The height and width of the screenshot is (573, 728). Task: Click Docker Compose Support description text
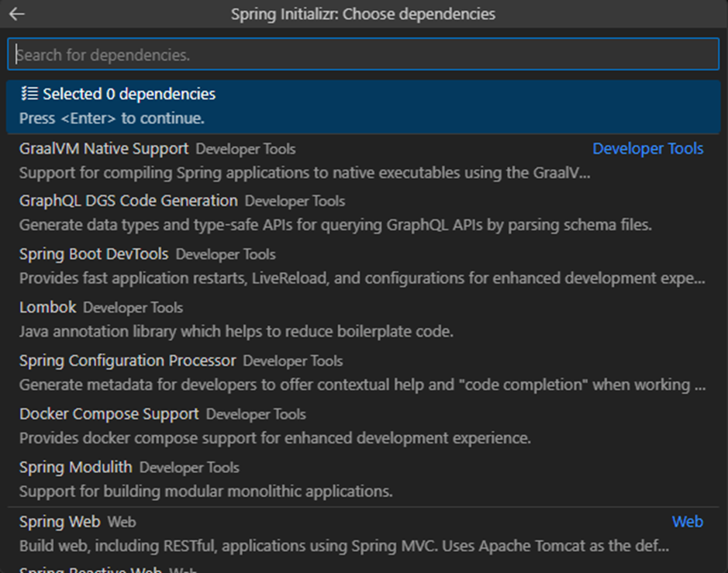(274, 438)
